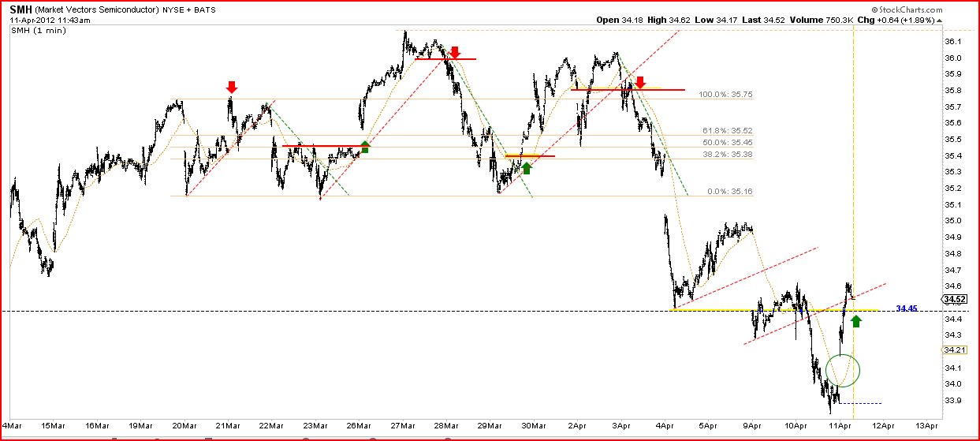Click the "Volume 750.3K" value
The width and height of the screenshot is (980, 441).
coord(820,20)
